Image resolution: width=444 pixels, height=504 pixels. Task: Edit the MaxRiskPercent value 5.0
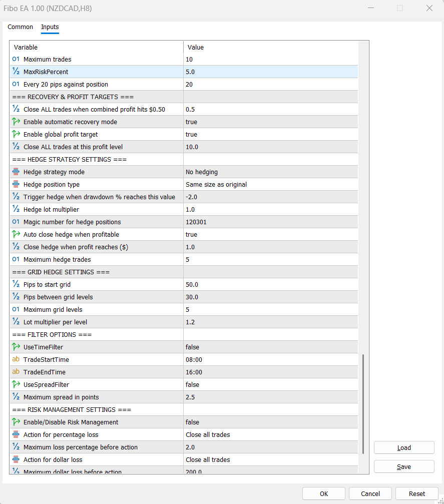coord(270,72)
